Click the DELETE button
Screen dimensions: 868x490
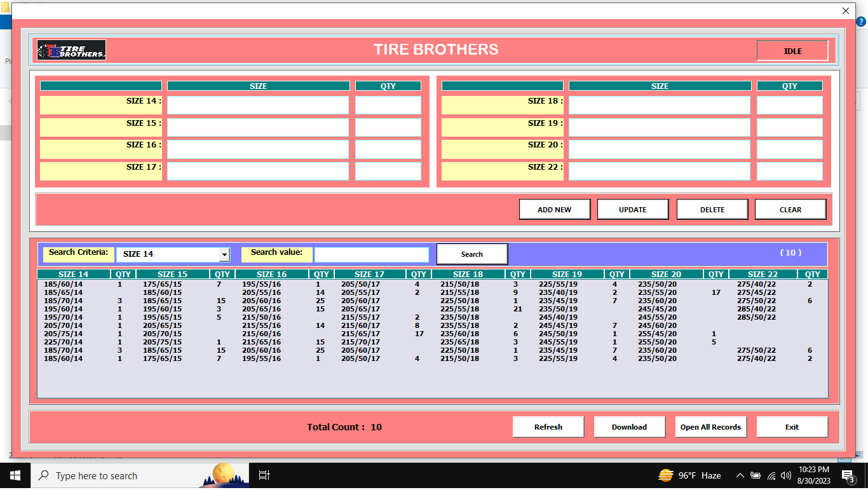coord(712,210)
